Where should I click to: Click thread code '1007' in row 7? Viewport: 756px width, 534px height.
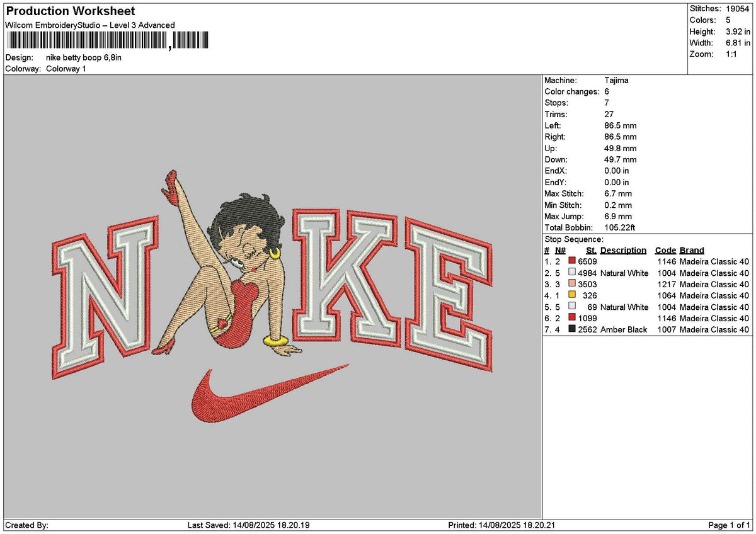coord(666,329)
